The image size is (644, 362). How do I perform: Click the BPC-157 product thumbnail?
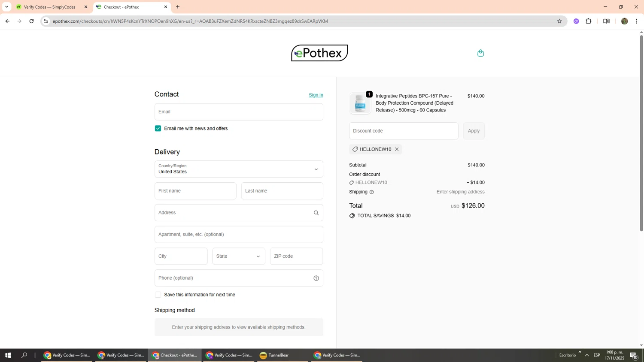click(360, 103)
